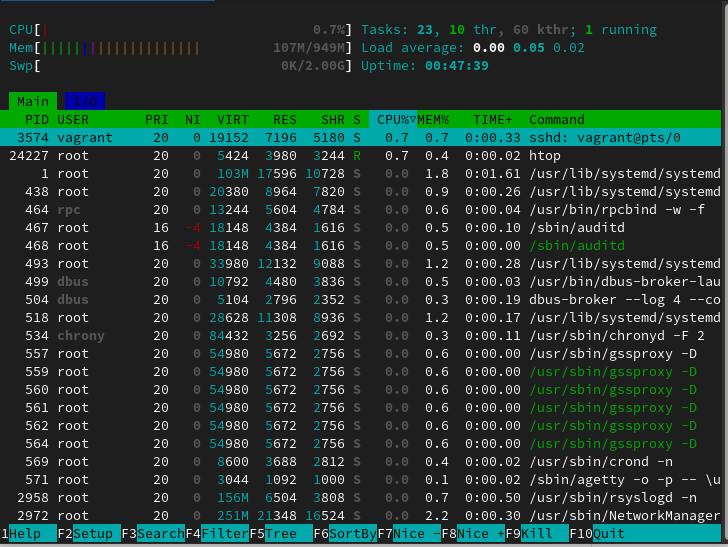The height and width of the screenshot is (547, 728).
Task: Sort by the MEM% column header
Action: [x=433, y=119]
